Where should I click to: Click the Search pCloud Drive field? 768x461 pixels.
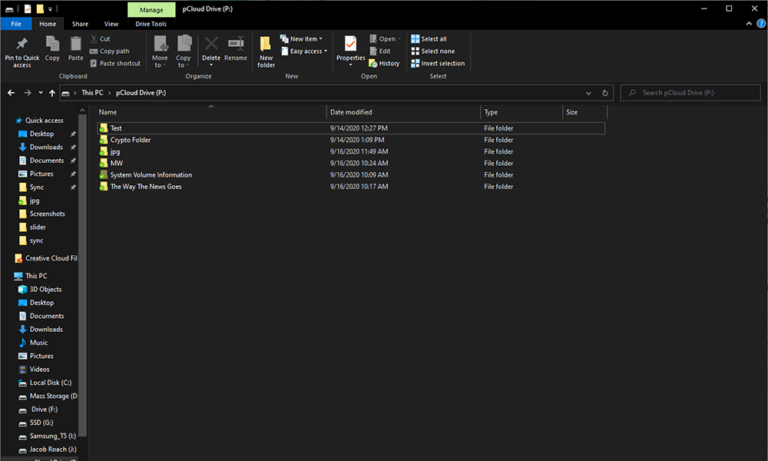691,93
